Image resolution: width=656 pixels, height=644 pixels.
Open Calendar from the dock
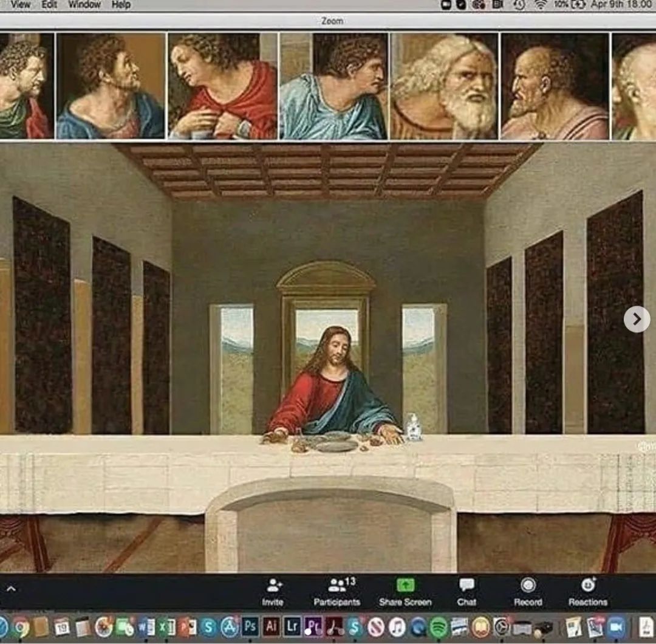[62, 627]
